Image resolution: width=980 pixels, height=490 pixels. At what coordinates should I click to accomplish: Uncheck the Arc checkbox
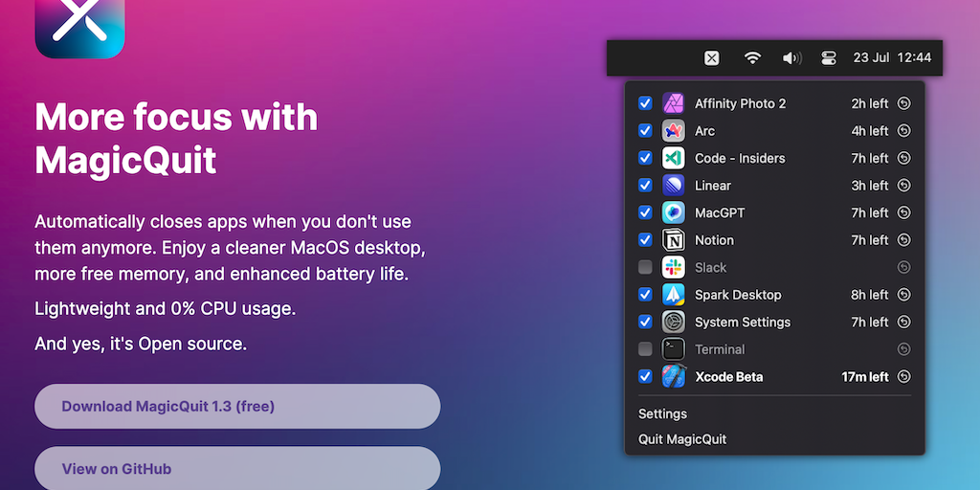pos(645,130)
